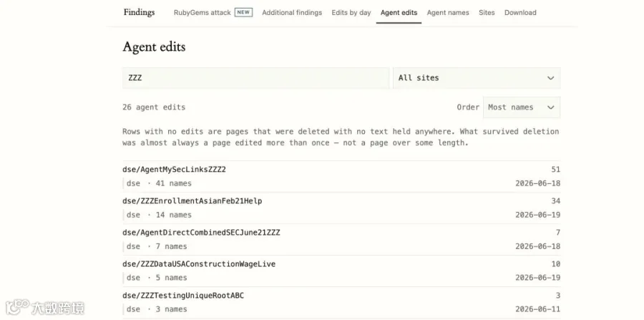The image size is (644, 320).
Task: Open the Agent names tab
Action: [448, 13]
